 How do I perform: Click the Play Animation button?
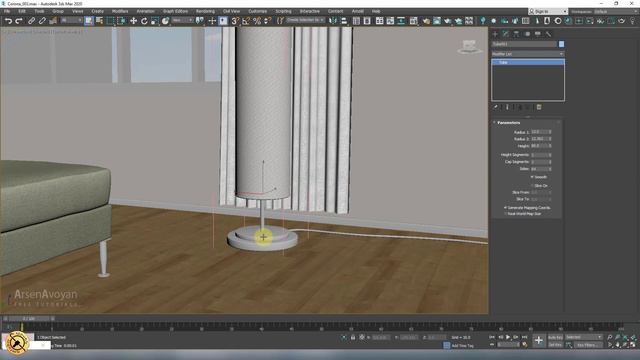pyautogui.click(x=508, y=337)
